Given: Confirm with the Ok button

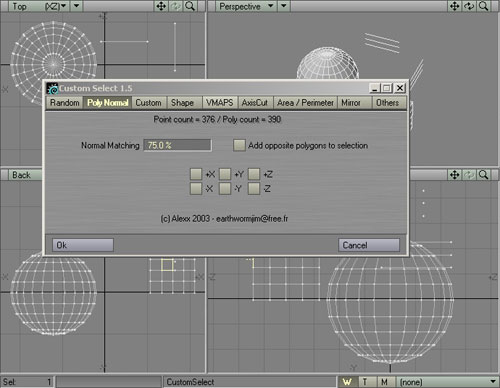Looking at the screenshot, I should 83,245.
